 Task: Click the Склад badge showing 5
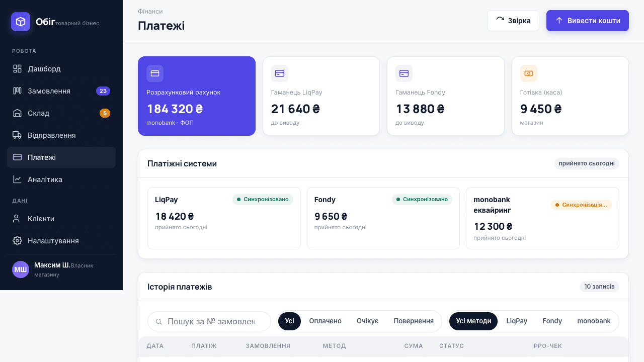[x=105, y=113]
